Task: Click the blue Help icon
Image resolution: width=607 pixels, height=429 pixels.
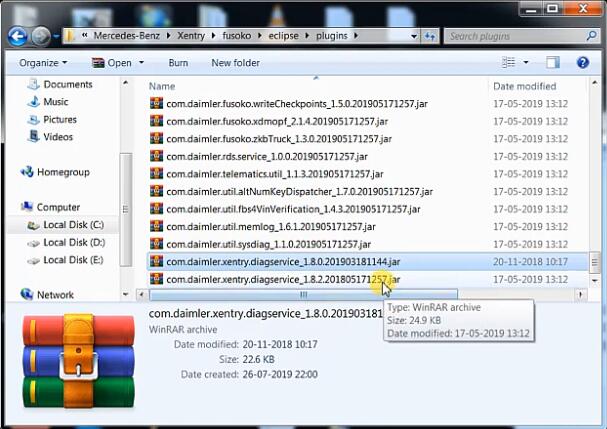Action: [x=583, y=62]
